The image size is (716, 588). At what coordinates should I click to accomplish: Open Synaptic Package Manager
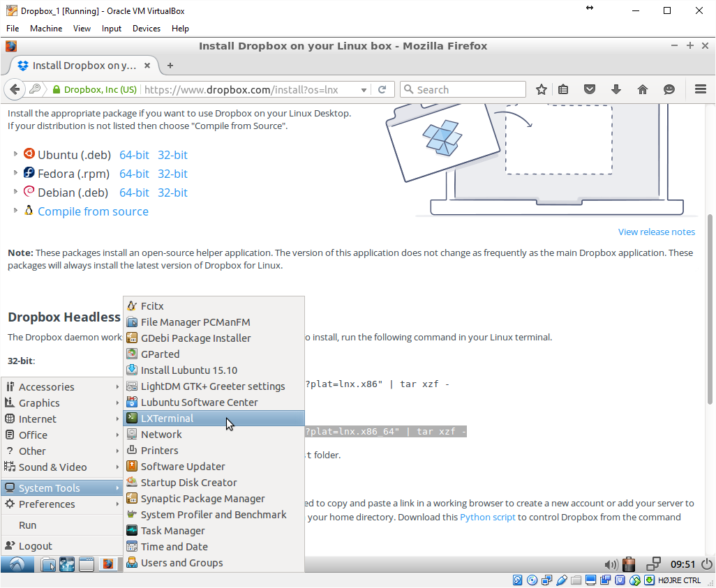(x=214, y=499)
